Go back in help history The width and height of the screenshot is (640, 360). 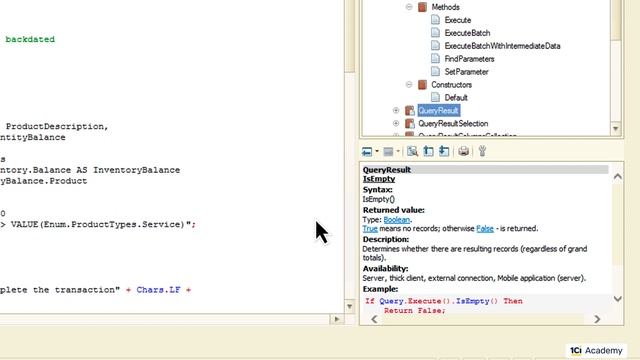point(367,151)
